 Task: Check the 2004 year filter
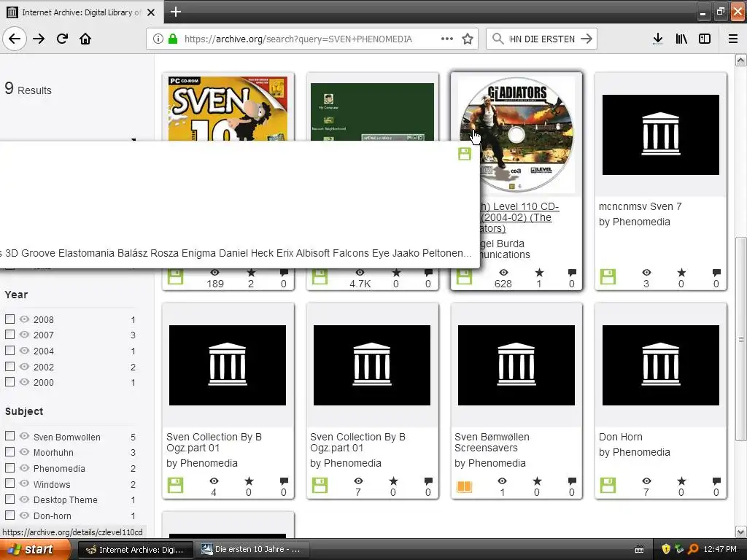[x=9, y=351]
